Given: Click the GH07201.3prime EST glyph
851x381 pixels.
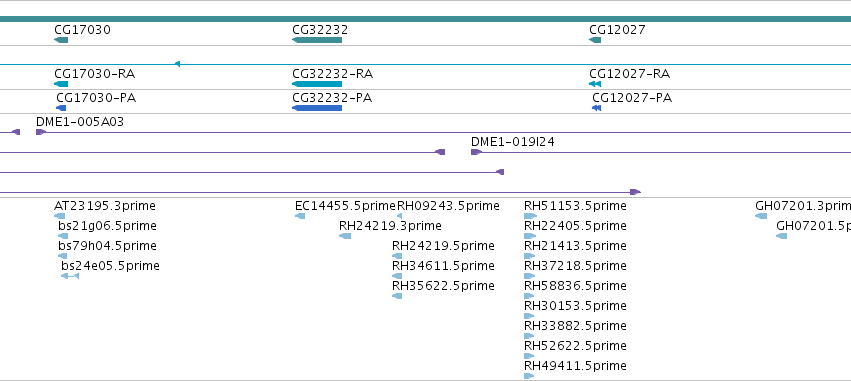Looking at the screenshot, I should (x=761, y=216).
